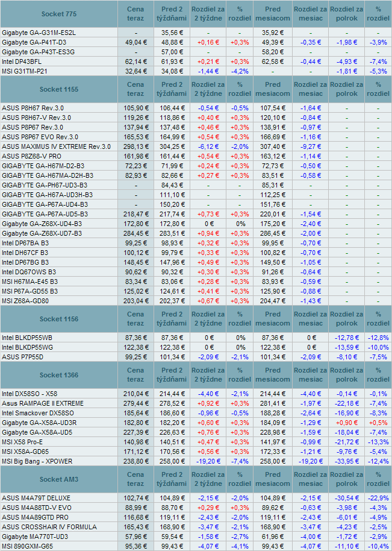Image resolution: width=392 pixels, height=551 pixels.
Task: Click ASUS P8H67-V Rev.3.0 product name
Action: pyautogui.click(x=36, y=118)
